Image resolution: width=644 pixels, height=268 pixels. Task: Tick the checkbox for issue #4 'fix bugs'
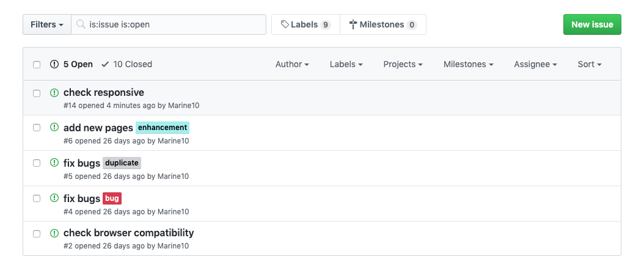point(37,198)
